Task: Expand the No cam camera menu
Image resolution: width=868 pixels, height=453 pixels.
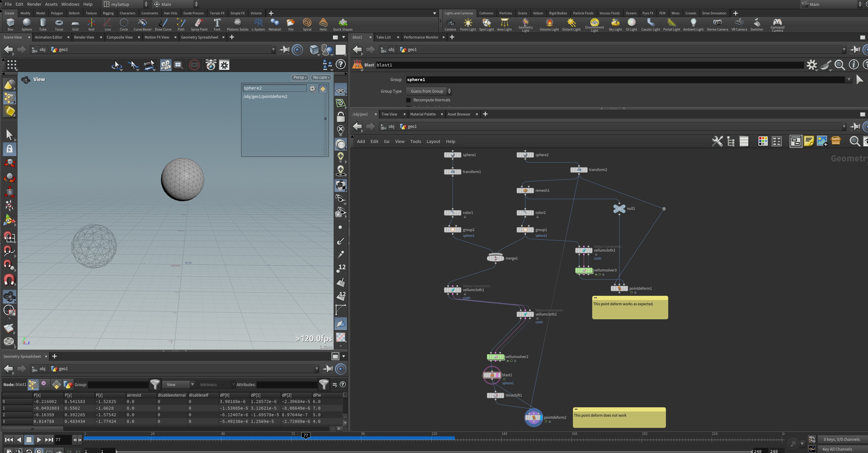Action: pos(321,78)
